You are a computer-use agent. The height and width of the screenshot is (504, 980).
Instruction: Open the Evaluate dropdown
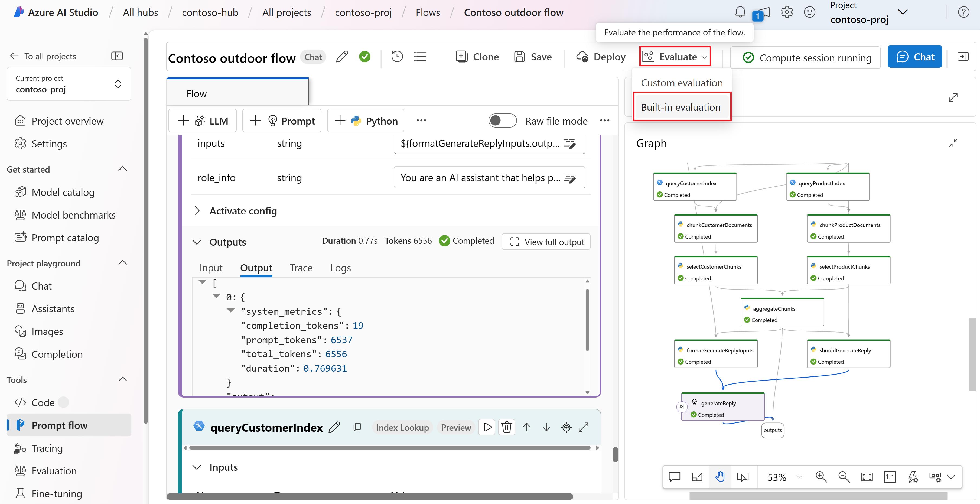point(675,57)
